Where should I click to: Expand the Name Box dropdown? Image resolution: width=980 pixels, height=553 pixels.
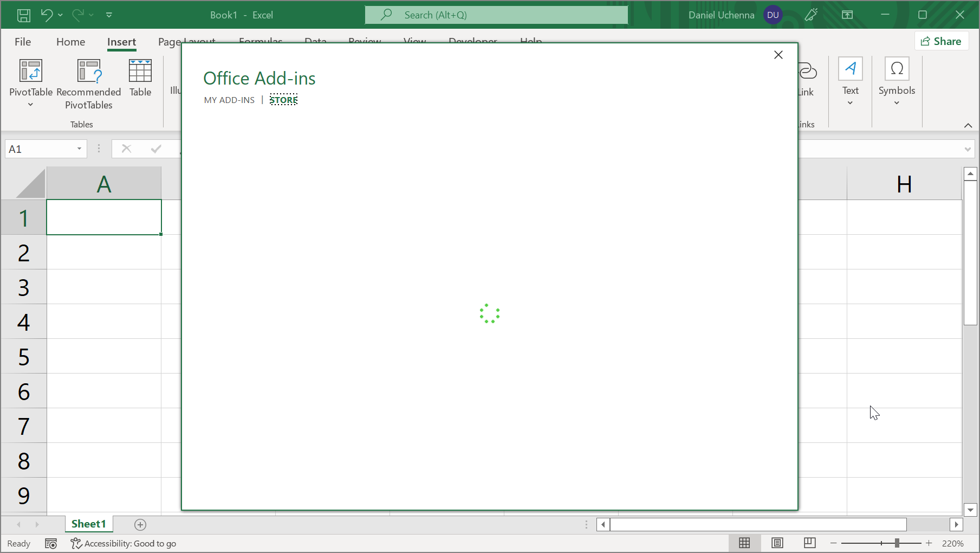pos(79,149)
